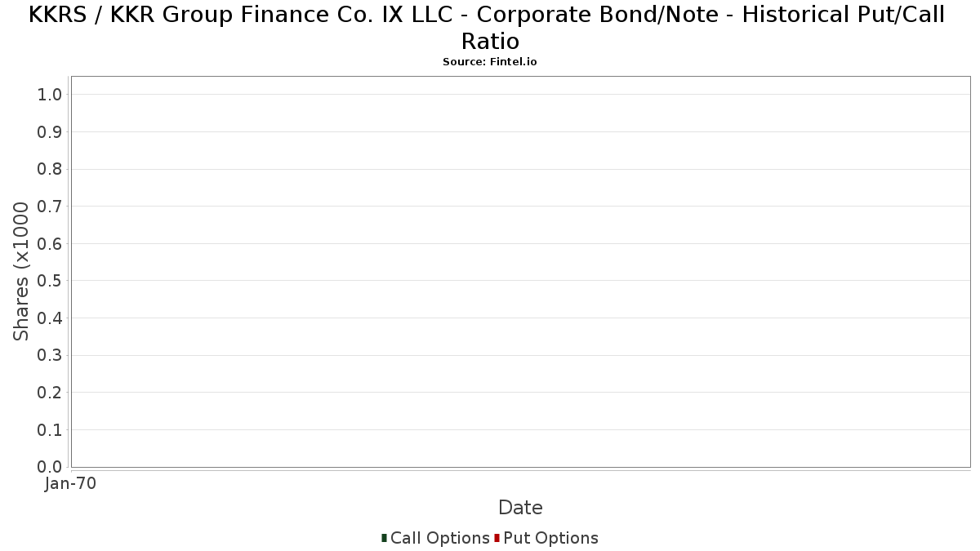Click the 1.0 y-axis tick label

point(50,95)
